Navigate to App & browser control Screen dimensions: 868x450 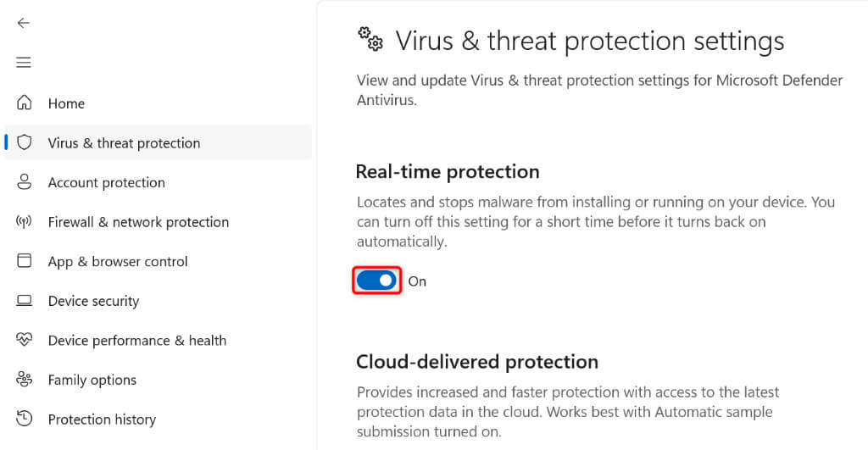point(118,261)
